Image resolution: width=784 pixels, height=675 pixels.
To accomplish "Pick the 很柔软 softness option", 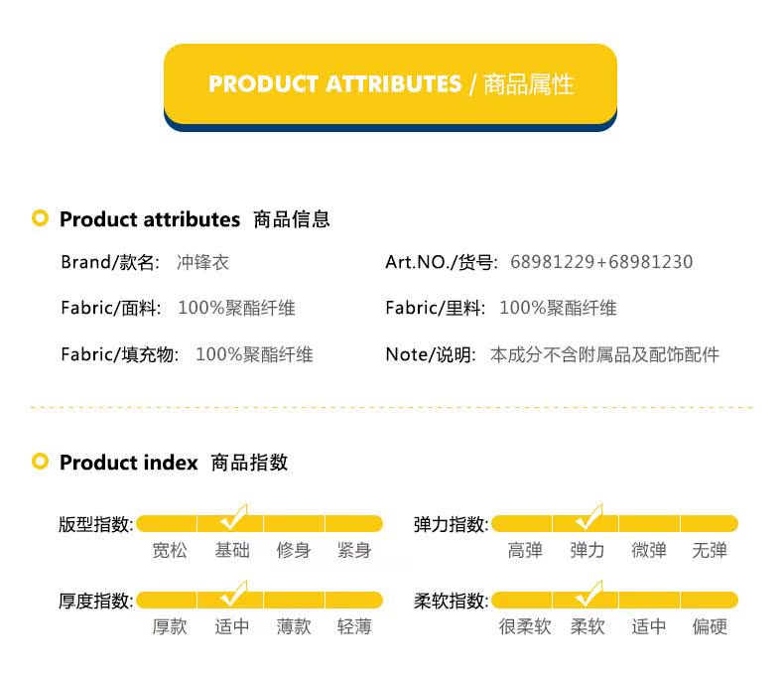I will tap(525, 626).
